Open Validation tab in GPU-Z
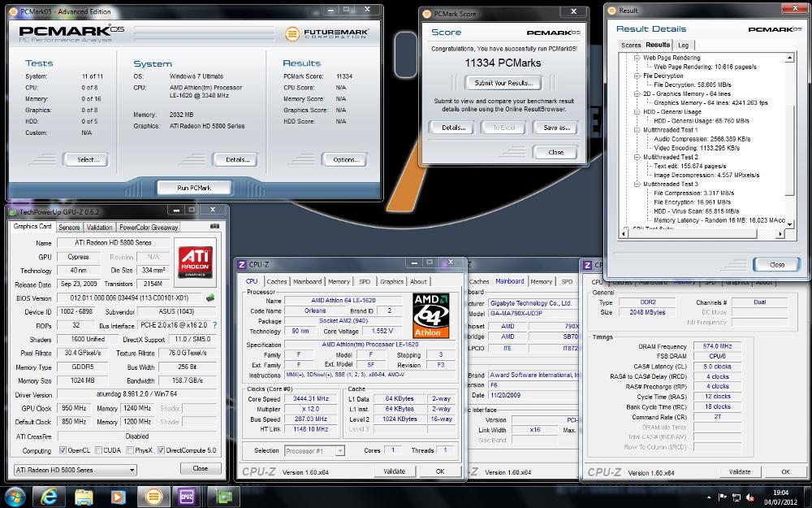812x508 pixels. point(99,227)
